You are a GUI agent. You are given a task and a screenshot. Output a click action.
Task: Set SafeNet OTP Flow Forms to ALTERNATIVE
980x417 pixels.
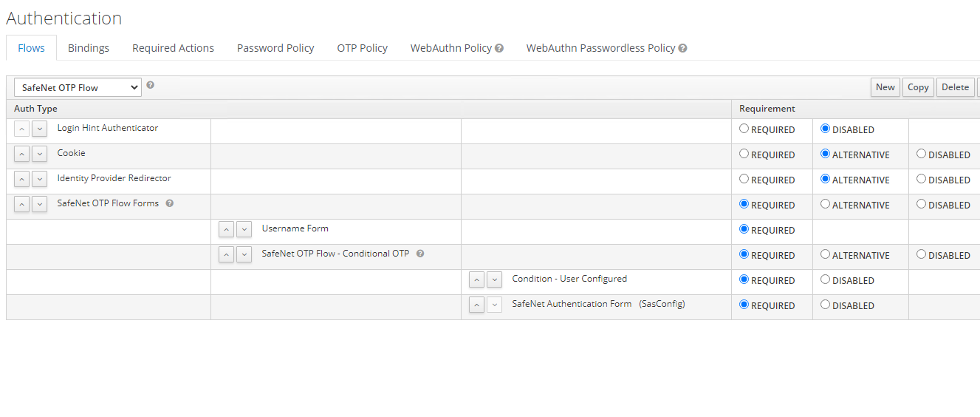pyautogui.click(x=826, y=204)
